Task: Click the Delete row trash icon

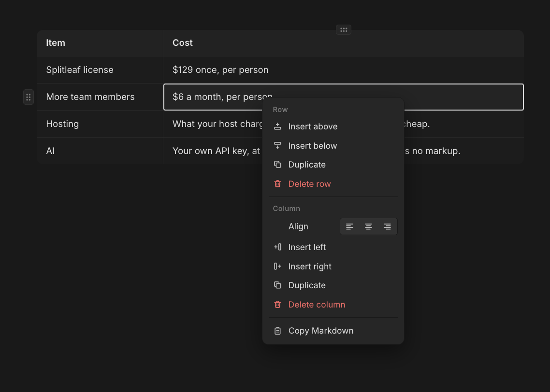Action: (x=277, y=184)
